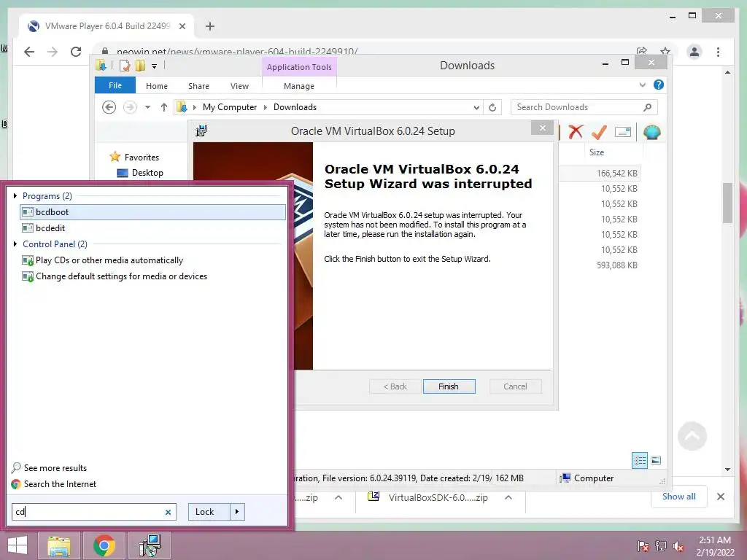Screen dimensions: 747x560
Task: Click the taskbar clock and date
Action: [x=715, y=545]
